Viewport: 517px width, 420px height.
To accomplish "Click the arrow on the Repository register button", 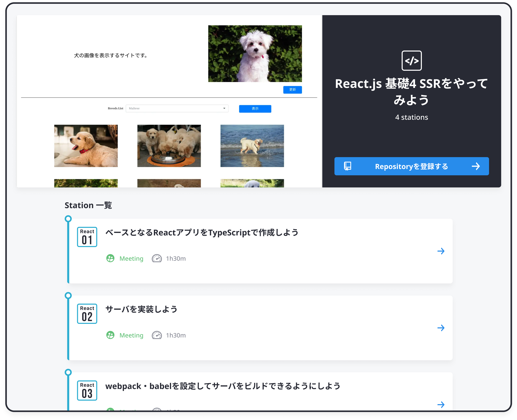I will (x=476, y=166).
